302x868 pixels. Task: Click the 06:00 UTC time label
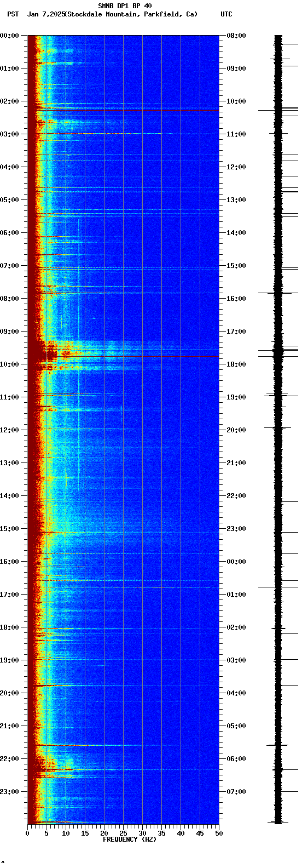coord(236,759)
